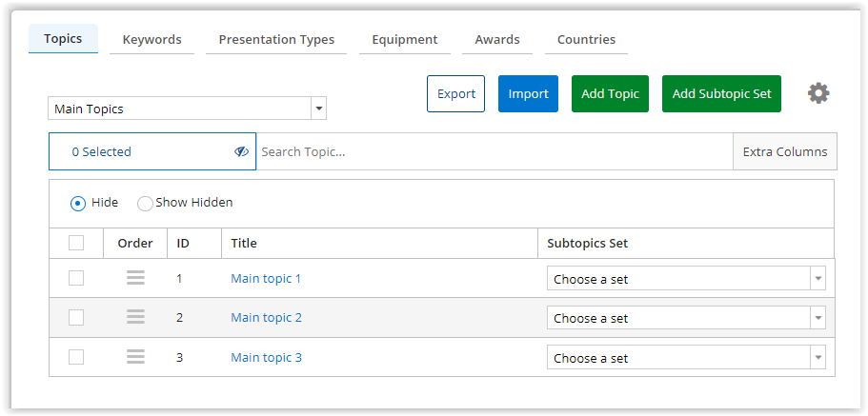868x416 pixels.
Task: Select the Hide radio button
Action: [78, 203]
